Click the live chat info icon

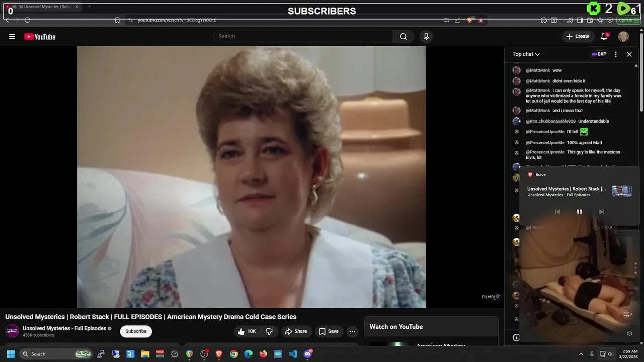(x=516, y=338)
